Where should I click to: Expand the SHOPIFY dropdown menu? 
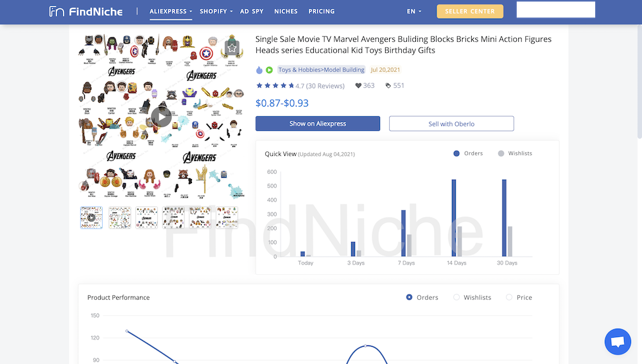point(216,11)
